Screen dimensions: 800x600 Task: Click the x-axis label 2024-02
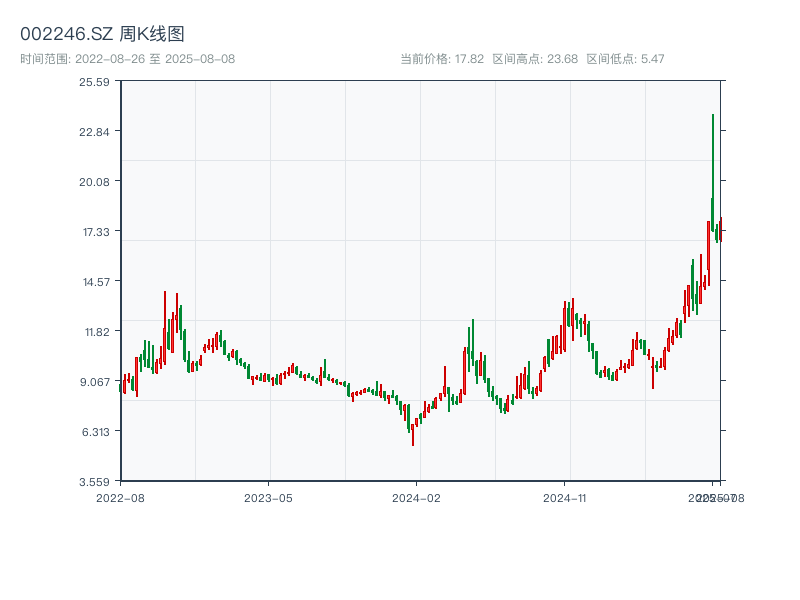(x=416, y=498)
